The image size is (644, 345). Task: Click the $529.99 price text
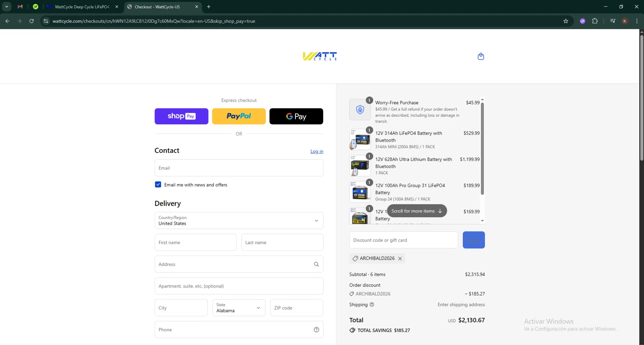pos(471,133)
